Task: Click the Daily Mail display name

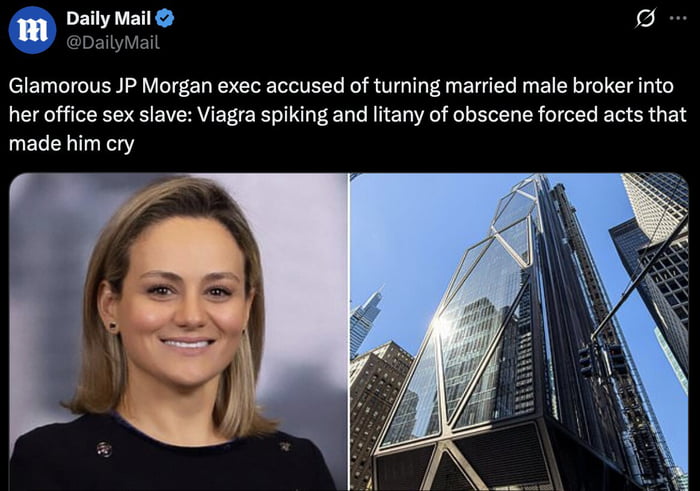Action: pos(109,18)
